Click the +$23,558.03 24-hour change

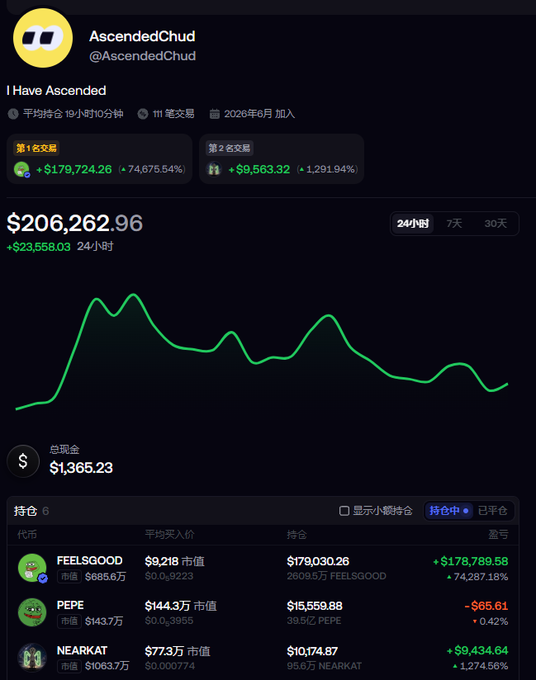point(39,247)
